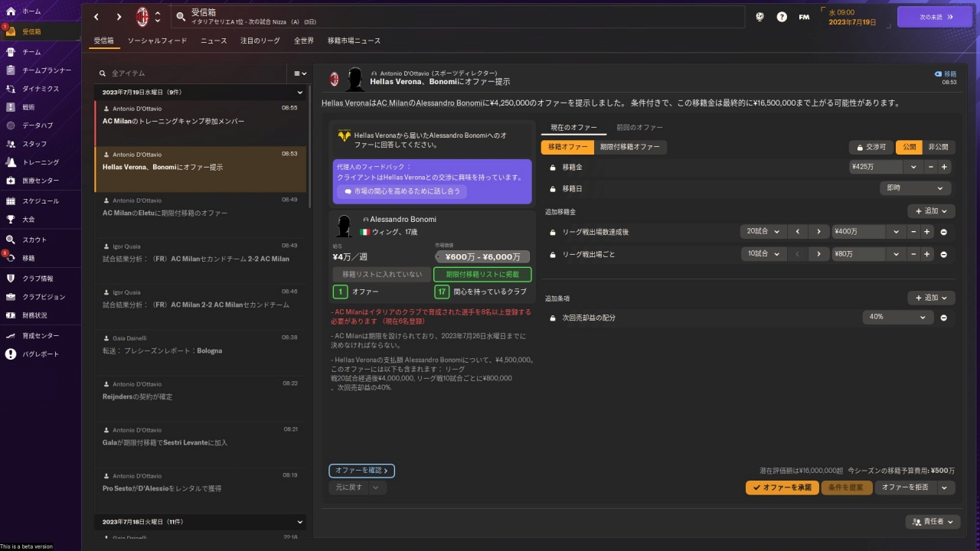Set the offer to 非公開 (private)

click(x=938, y=147)
